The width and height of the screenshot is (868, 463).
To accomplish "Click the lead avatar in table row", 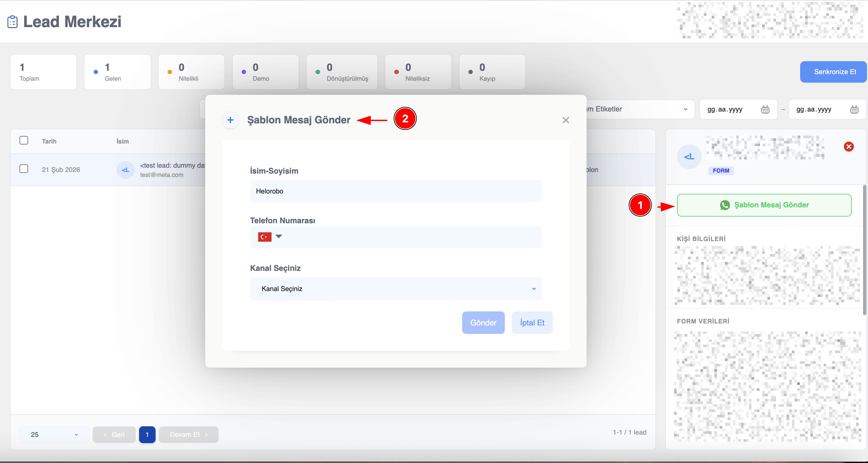I will point(125,170).
